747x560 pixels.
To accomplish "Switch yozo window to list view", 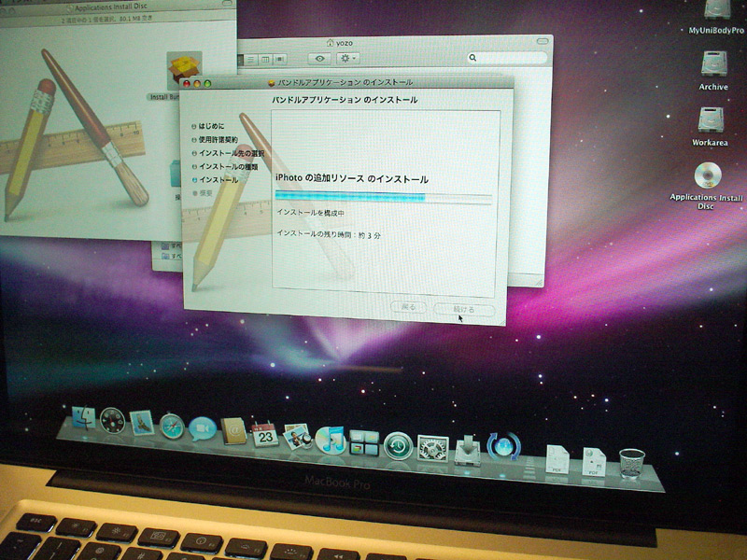I will pyautogui.click(x=250, y=60).
